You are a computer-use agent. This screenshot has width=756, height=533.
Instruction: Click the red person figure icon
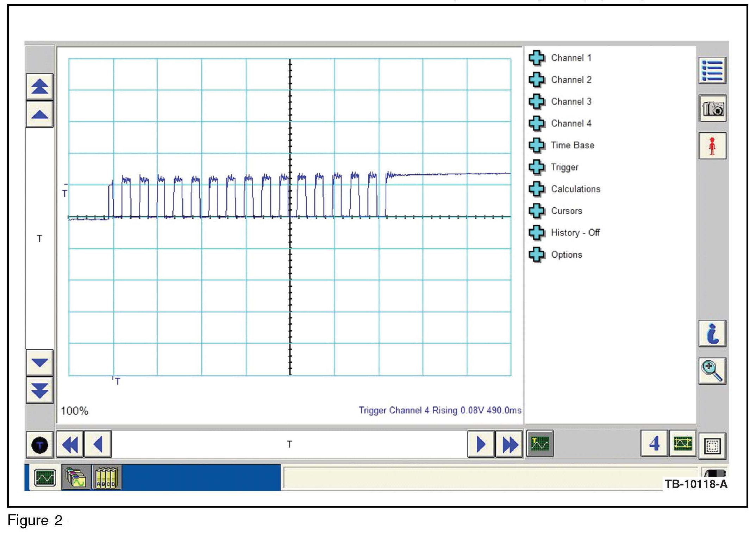point(712,146)
